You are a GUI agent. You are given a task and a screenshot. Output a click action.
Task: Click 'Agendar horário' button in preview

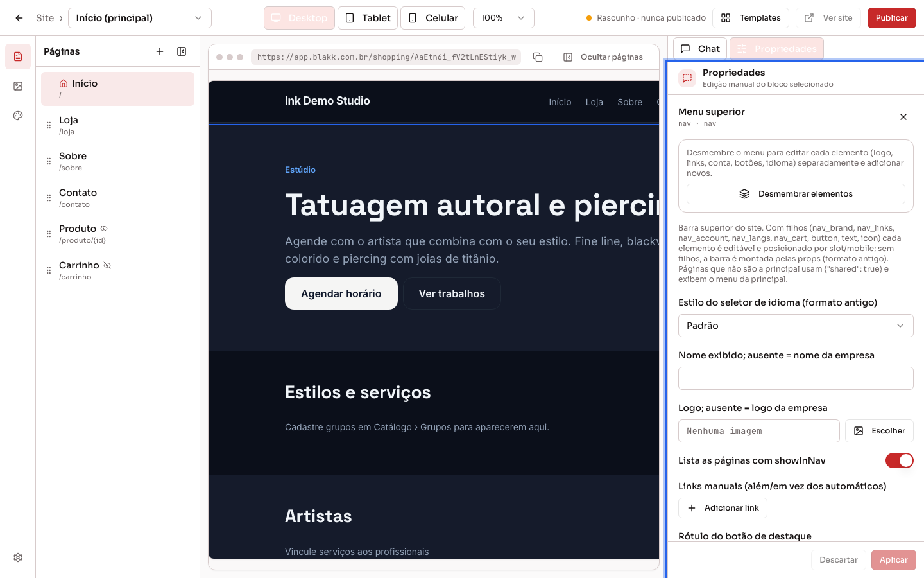coord(341,293)
